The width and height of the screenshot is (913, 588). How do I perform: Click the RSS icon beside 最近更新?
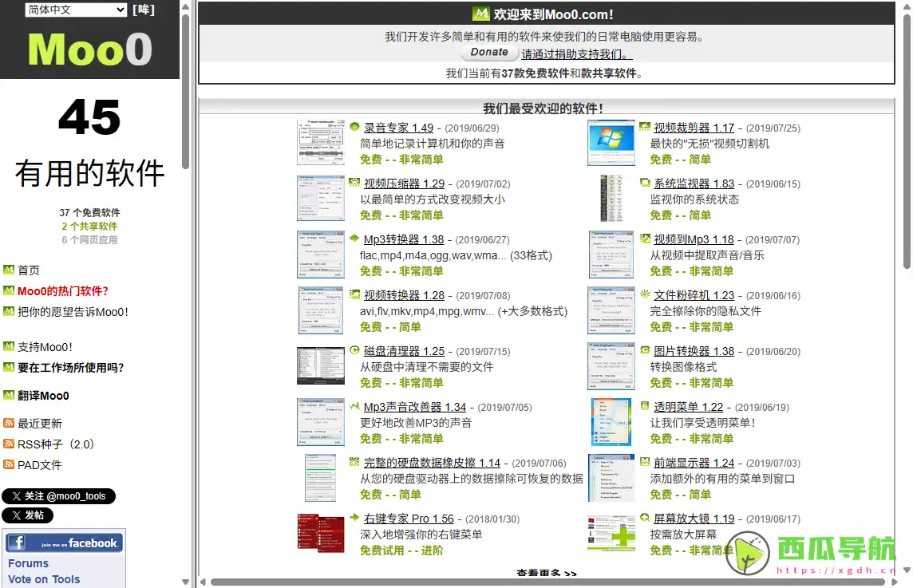pyautogui.click(x=9, y=423)
